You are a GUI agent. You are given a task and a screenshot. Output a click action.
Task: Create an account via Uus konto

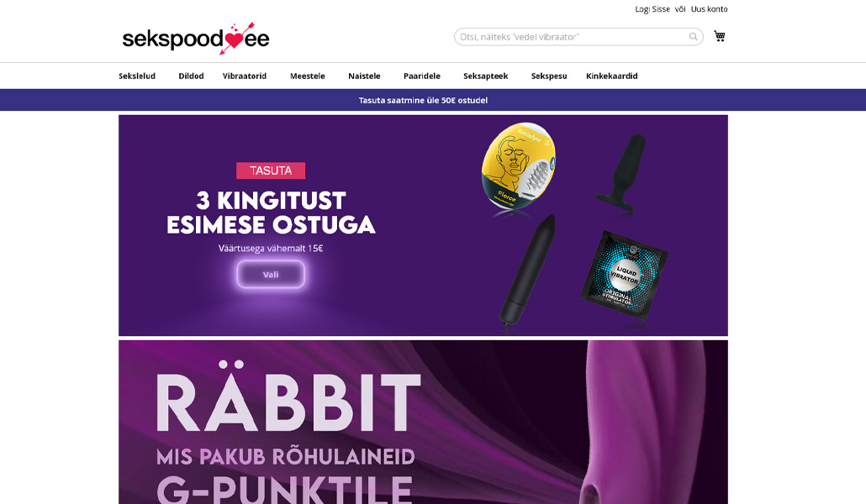tap(709, 9)
